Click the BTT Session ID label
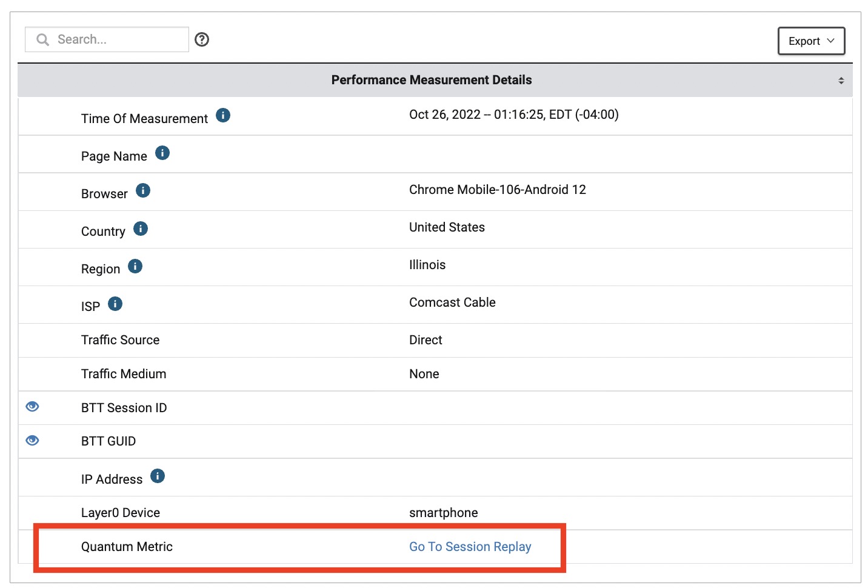 point(124,408)
